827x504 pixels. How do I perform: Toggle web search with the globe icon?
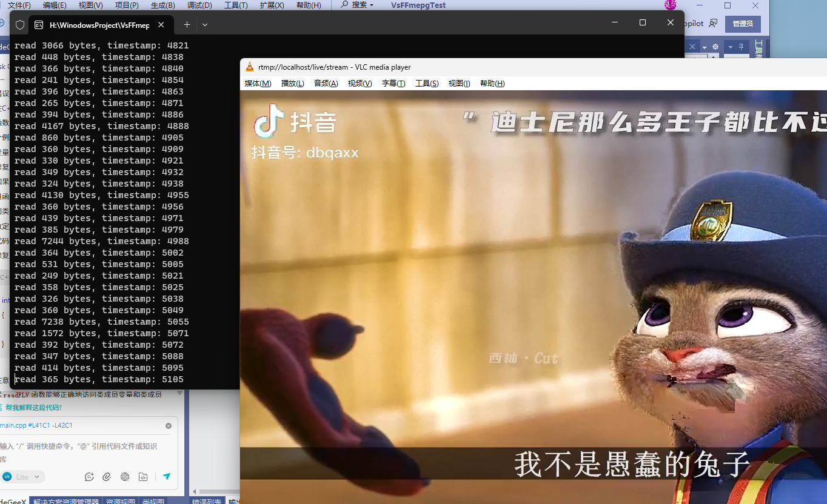pyautogui.click(x=125, y=477)
